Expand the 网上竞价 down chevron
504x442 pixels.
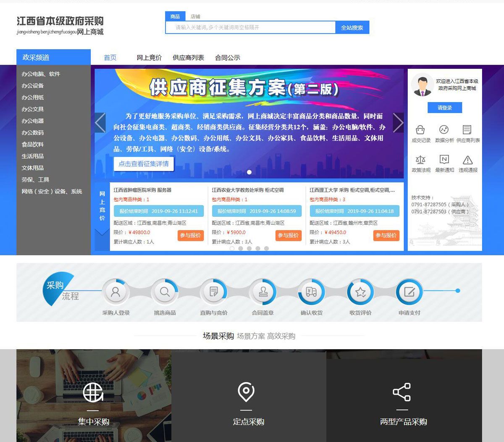[x=102, y=233]
